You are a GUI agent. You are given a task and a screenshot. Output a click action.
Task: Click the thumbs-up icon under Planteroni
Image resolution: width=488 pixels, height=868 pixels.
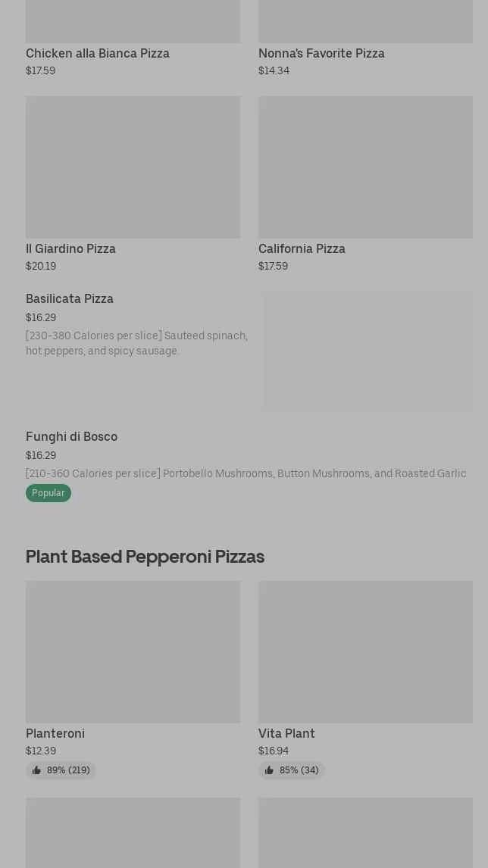[x=36, y=770]
